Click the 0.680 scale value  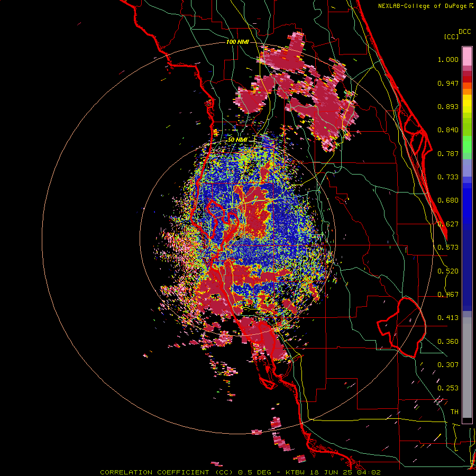[x=448, y=200]
